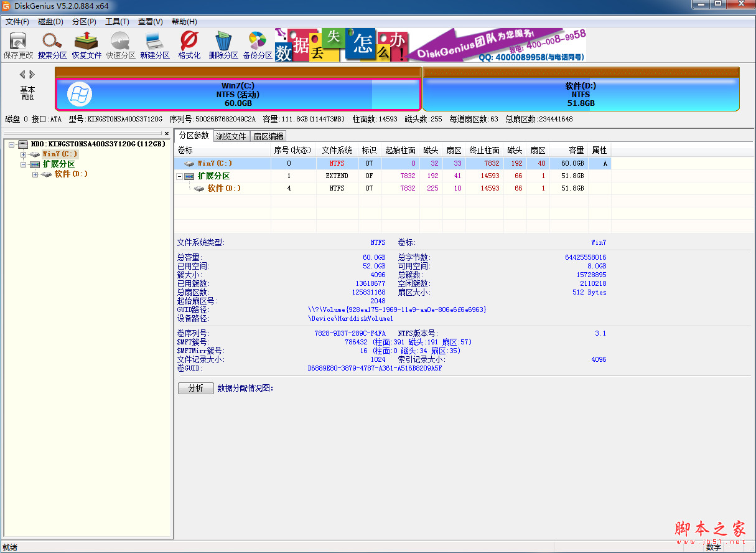Open the 帮助(H) menu
756x553 pixels.
tap(184, 22)
